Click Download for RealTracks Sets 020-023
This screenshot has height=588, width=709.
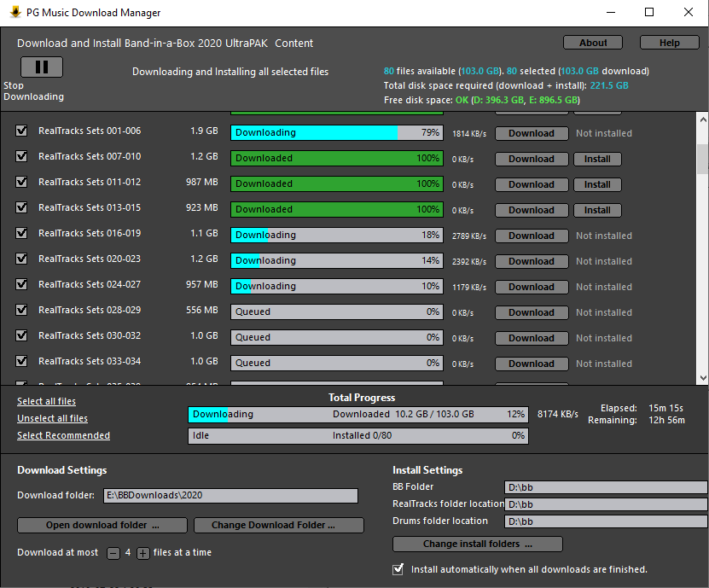532,261
